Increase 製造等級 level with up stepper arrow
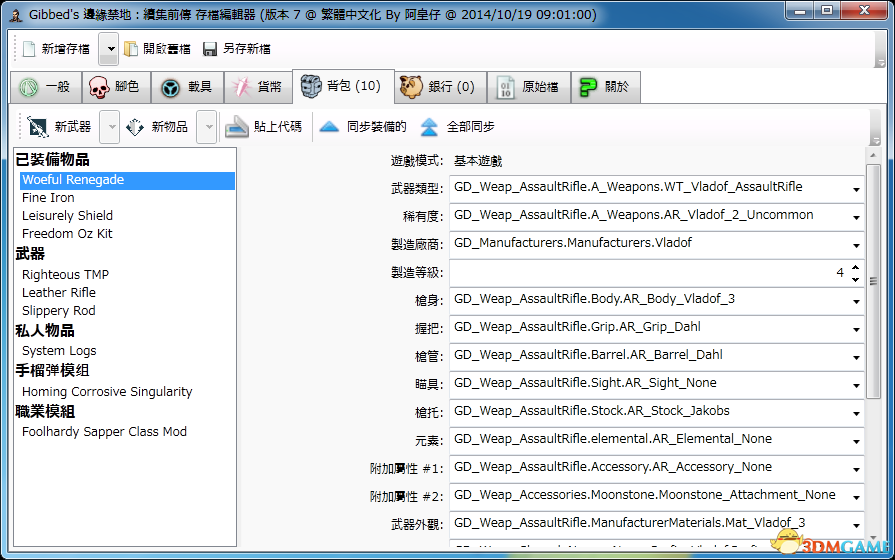 pyautogui.click(x=855, y=267)
